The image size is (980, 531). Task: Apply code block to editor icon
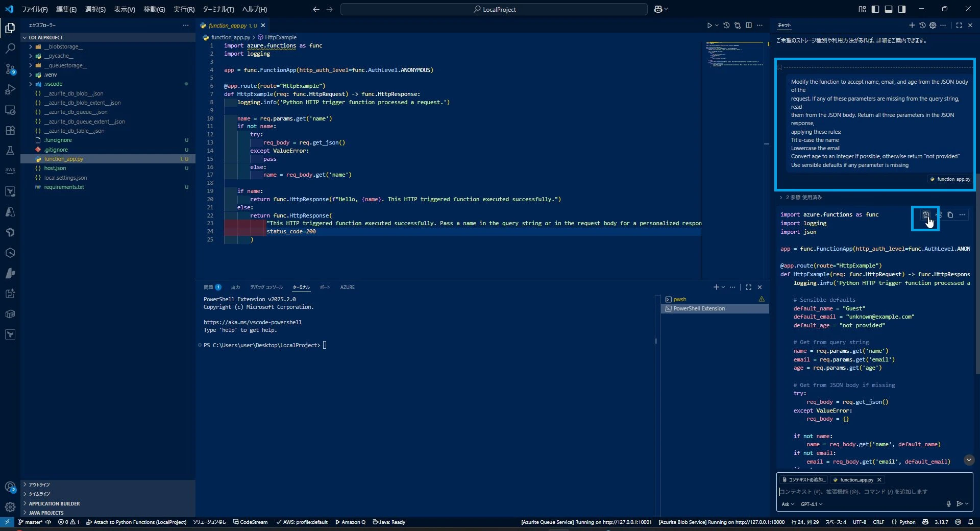click(925, 215)
